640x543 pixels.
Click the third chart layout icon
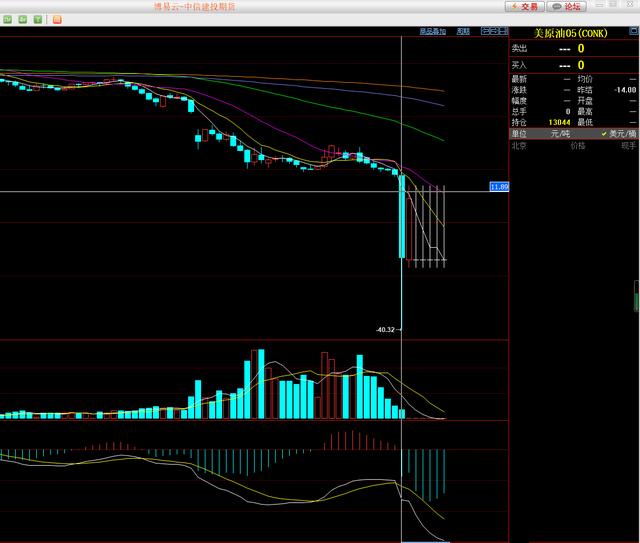503,31
